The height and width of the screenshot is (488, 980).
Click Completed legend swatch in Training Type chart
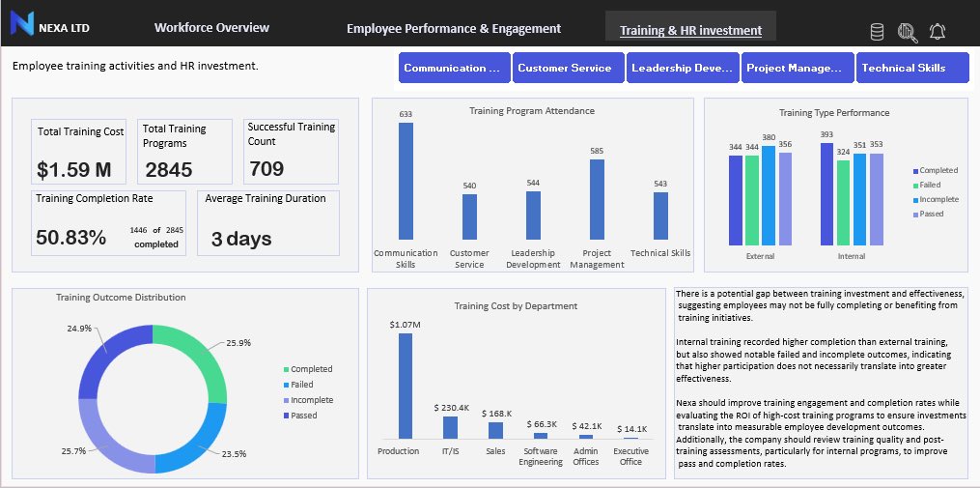pyautogui.click(x=915, y=171)
